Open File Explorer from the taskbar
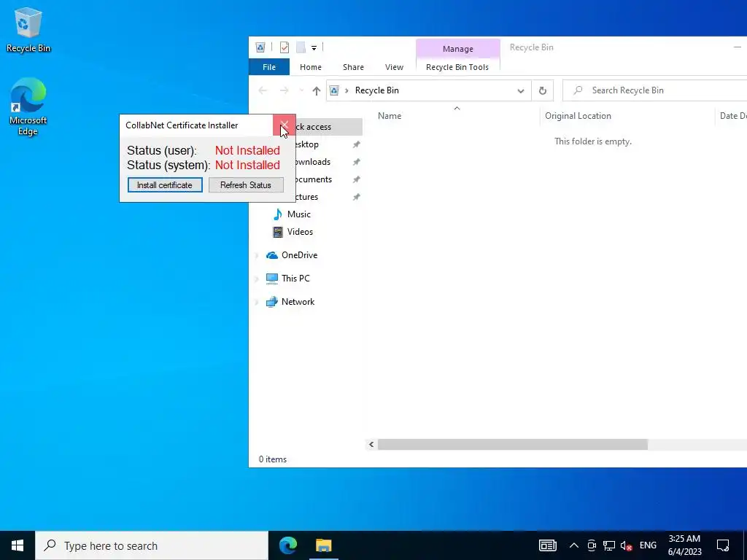This screenshot has height=560, width=747. coord(323,545)
